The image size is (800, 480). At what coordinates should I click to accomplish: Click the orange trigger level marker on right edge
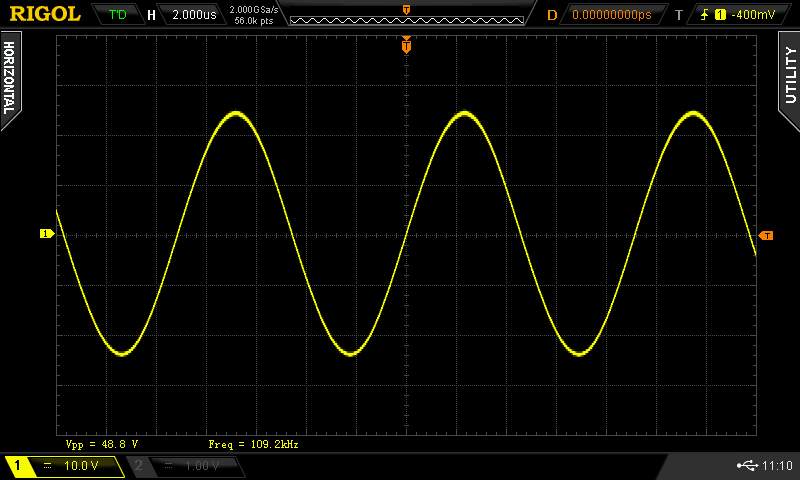pyautogui.click(x=766, y=236)
